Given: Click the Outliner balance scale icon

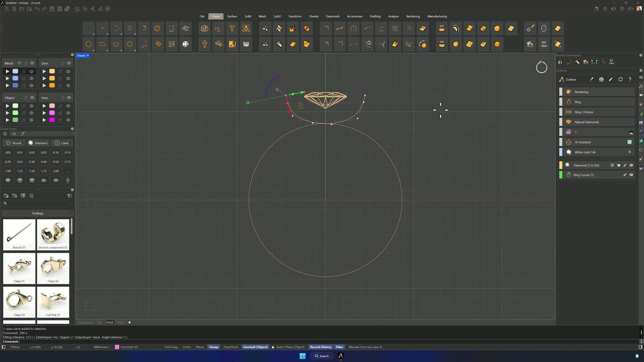Looking at the screenshot, I should pyautogui.click(x=601, y=80).
